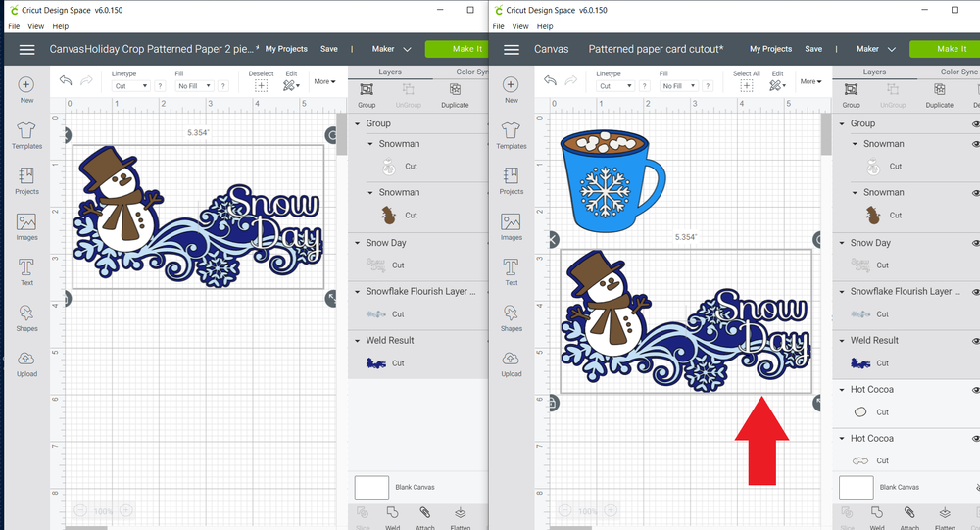This screenshot has height=530, width=980.
Task: Click New icon in left window sidebar
Action: point(26,84)
